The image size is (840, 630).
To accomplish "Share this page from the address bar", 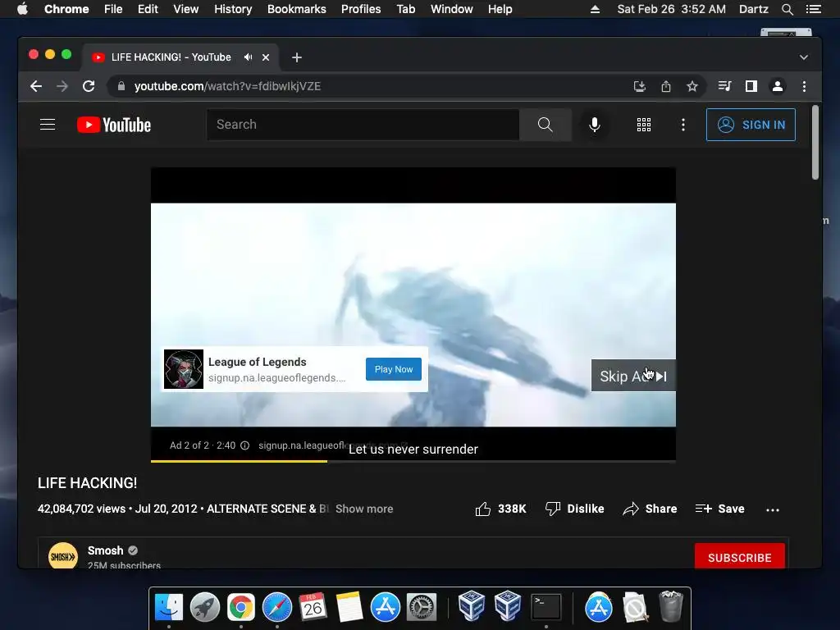I will point(666,86).
